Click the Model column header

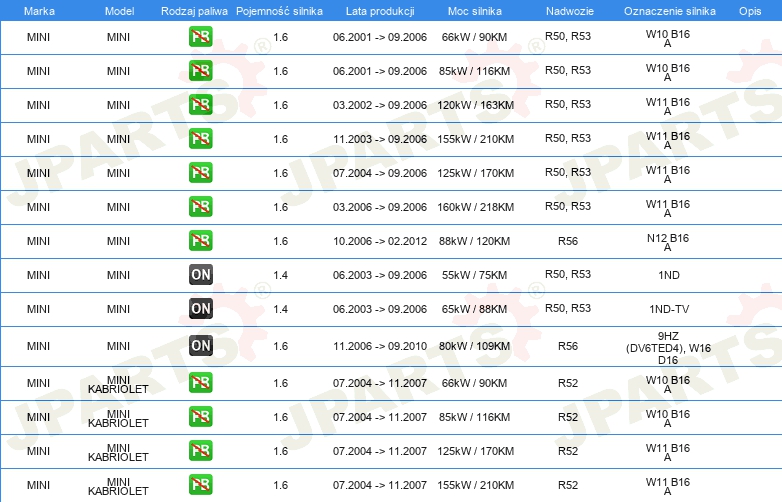(119, 11)
